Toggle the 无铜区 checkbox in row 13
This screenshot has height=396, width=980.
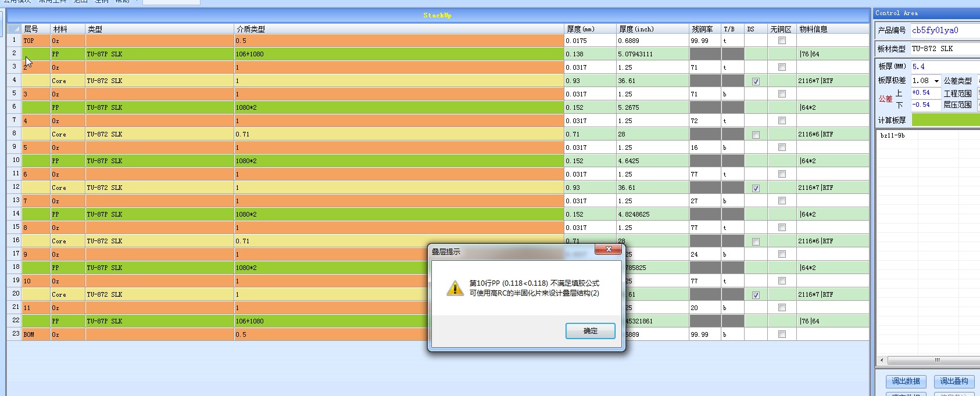click(x=782, y=201)
